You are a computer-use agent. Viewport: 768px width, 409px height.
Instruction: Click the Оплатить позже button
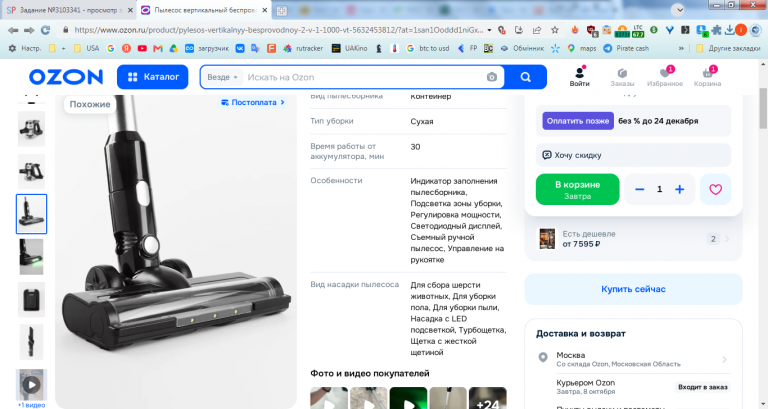pos(578,121)
